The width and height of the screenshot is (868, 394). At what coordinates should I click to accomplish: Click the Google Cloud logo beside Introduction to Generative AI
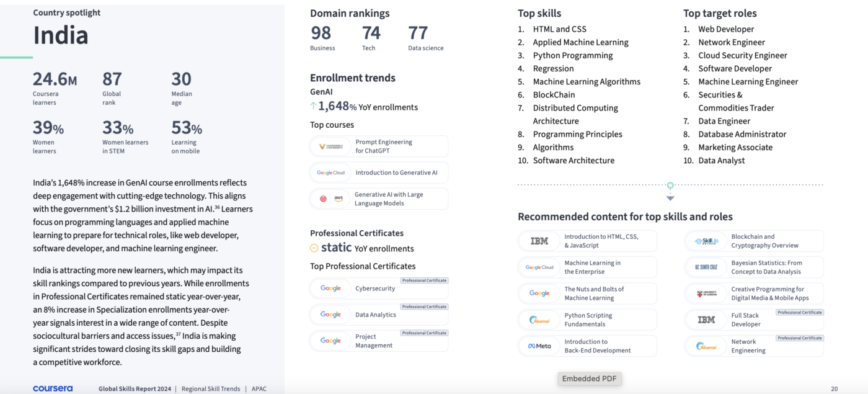(330, 172)
